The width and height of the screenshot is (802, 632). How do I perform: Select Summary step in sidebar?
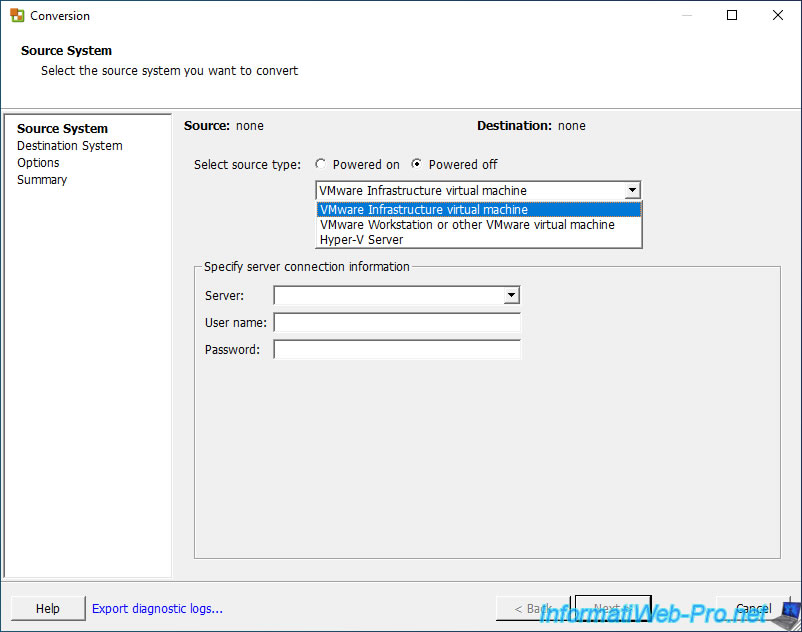(x=42, y=179)
